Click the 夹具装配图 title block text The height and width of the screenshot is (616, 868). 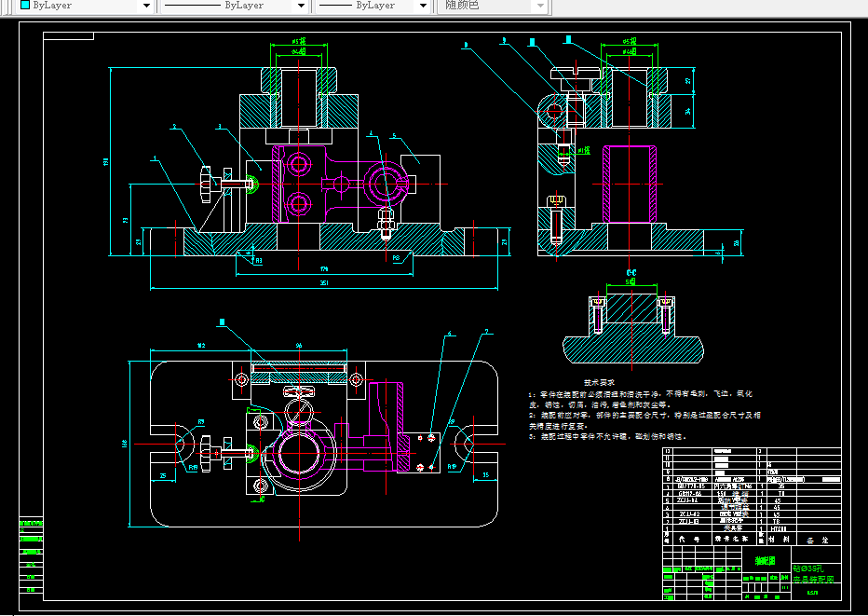coord(815,580)
